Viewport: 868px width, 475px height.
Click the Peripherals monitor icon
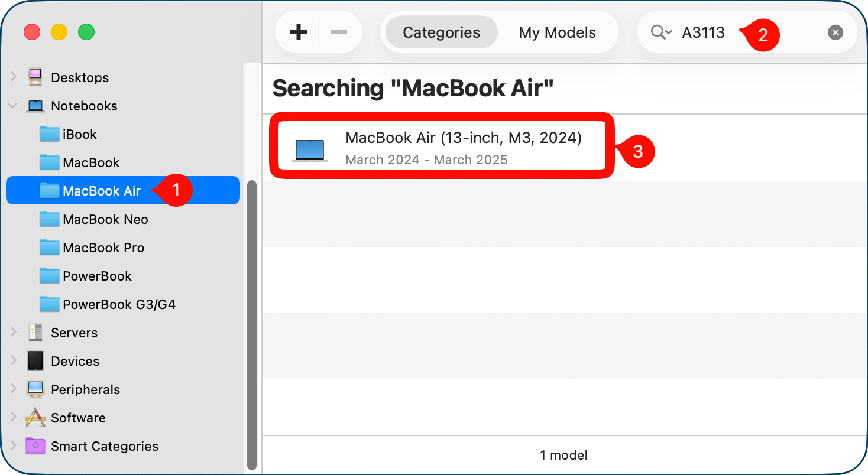point(35,389)
